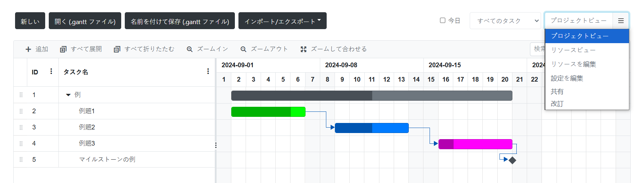Click the 新しい button
The width and height of the screenshot is (644, 183).
(x=30, y=21)
